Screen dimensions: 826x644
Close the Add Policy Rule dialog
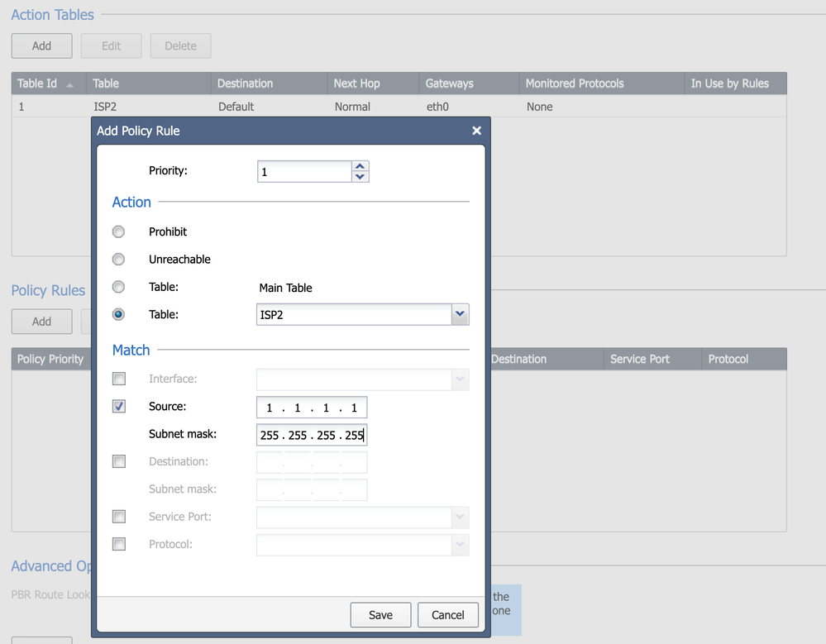[476, 131]
